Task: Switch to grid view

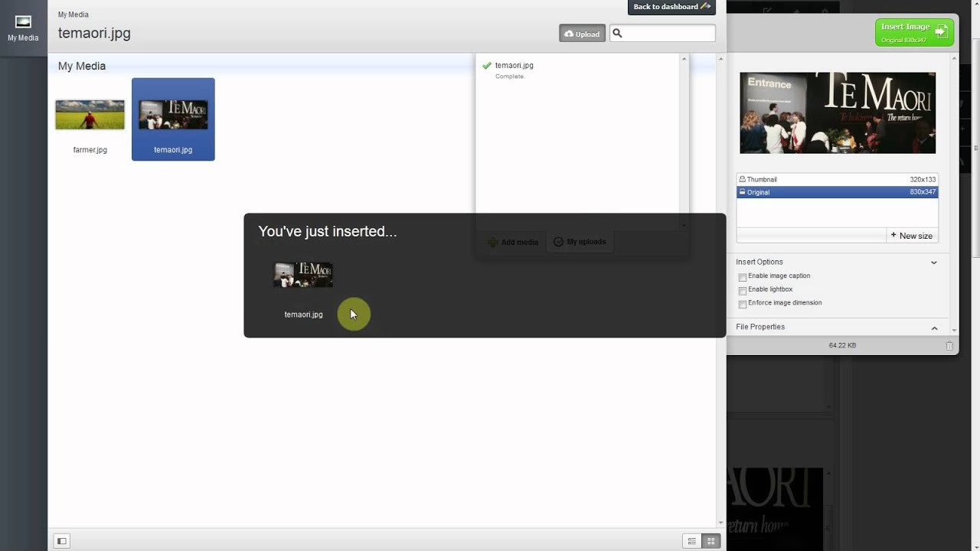Action: coord(711,541)
